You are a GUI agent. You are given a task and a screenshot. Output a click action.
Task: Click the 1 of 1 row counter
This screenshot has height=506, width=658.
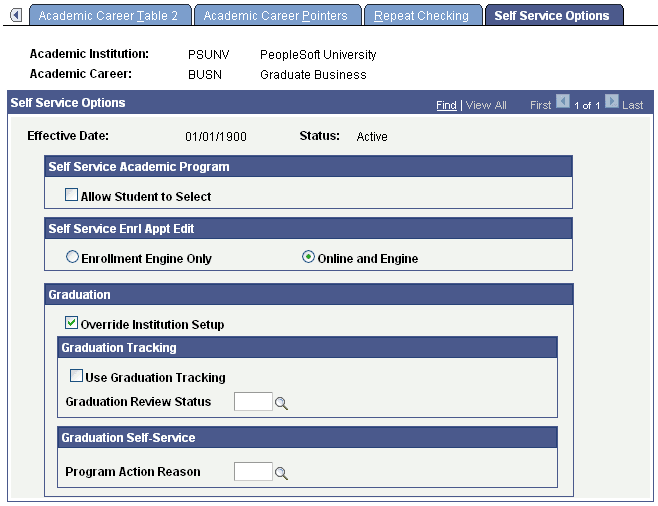[587, 106]
